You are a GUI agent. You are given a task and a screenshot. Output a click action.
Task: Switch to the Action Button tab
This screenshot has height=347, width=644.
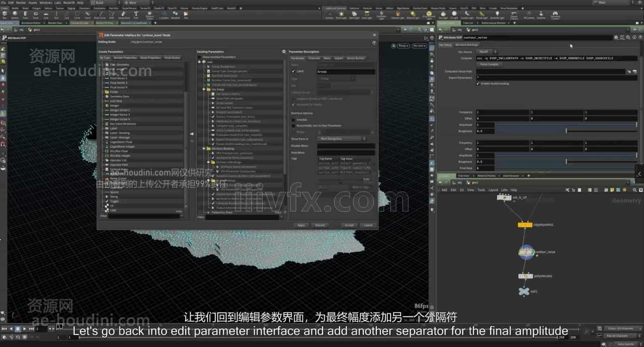[x=355, y=58]
